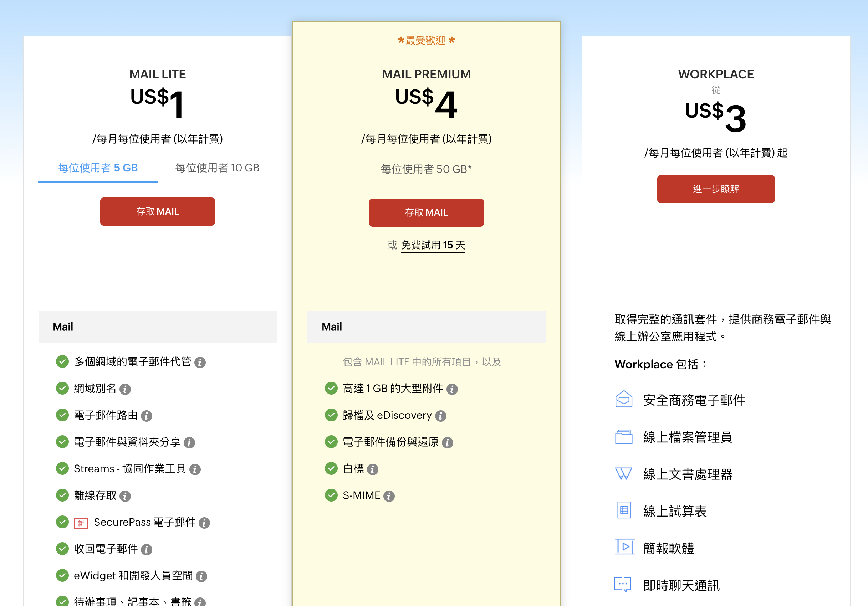Click info icon next to S-MIME
Viewport: 868px width, 606px height.
tap(389, 496)
